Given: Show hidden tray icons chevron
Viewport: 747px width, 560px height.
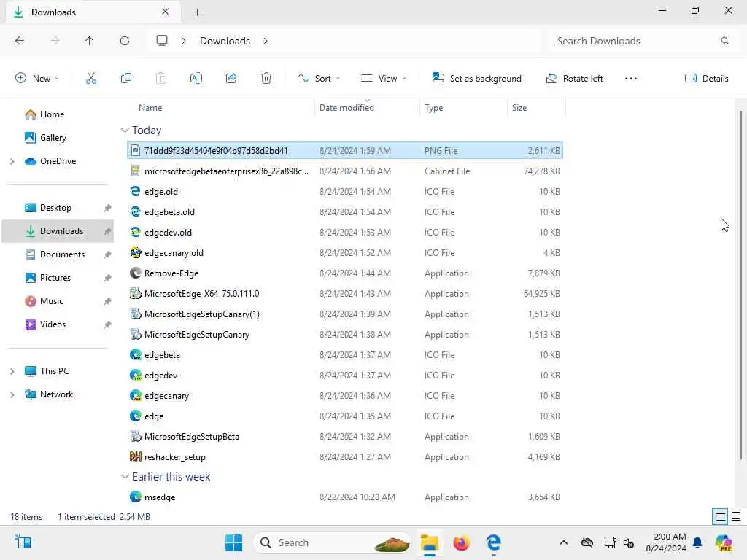Looking at the screenshot, I should (564, 542).
